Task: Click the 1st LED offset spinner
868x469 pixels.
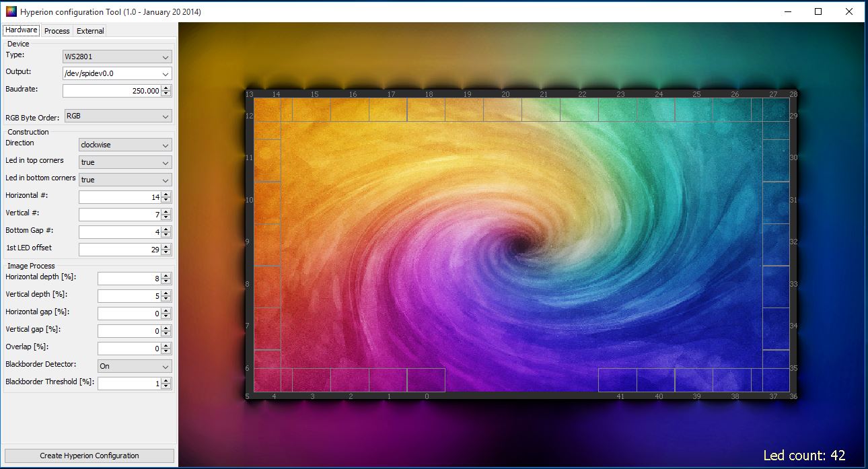Action: (x=120, y=250)
